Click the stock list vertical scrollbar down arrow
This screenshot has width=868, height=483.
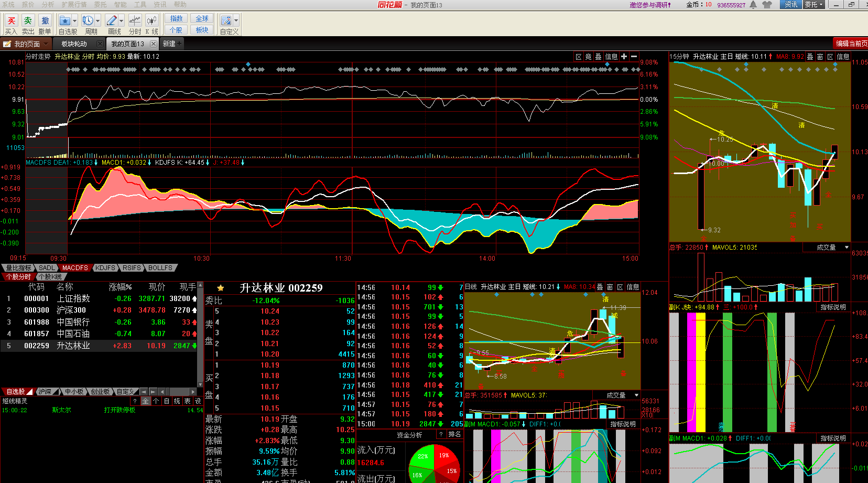[200, 385]
